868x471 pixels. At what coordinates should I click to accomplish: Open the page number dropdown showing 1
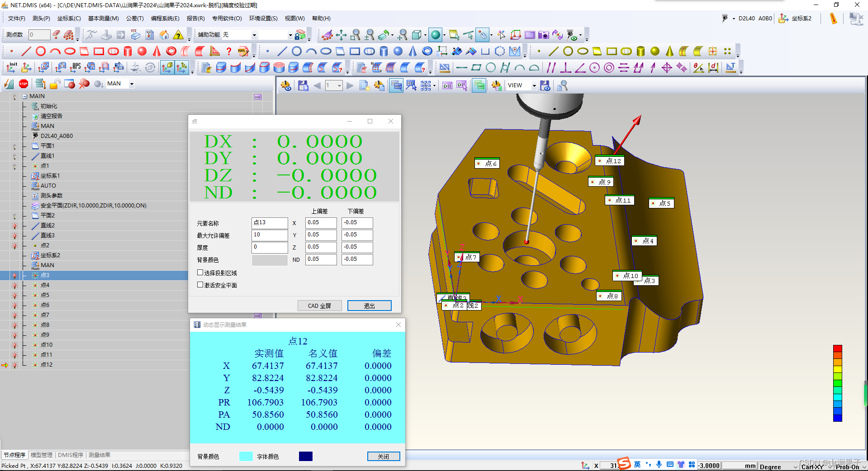point(339,85)
